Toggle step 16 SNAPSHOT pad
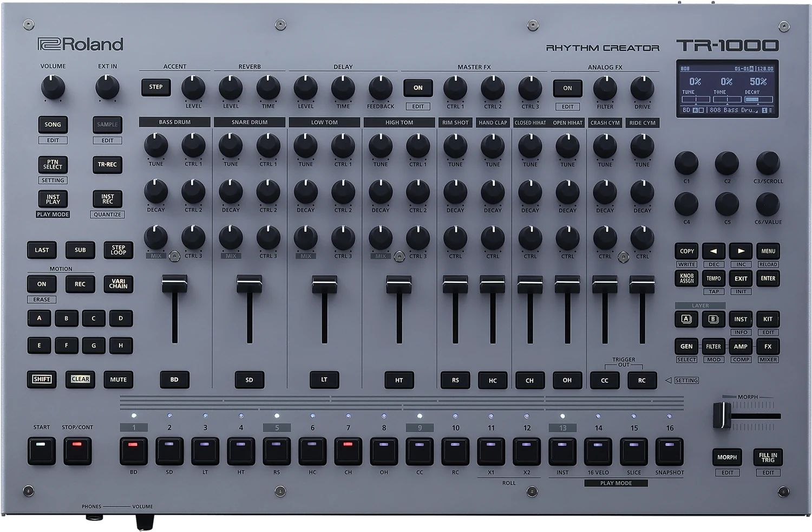The height and width of the screenshot is (532, 812). (670, 451)
